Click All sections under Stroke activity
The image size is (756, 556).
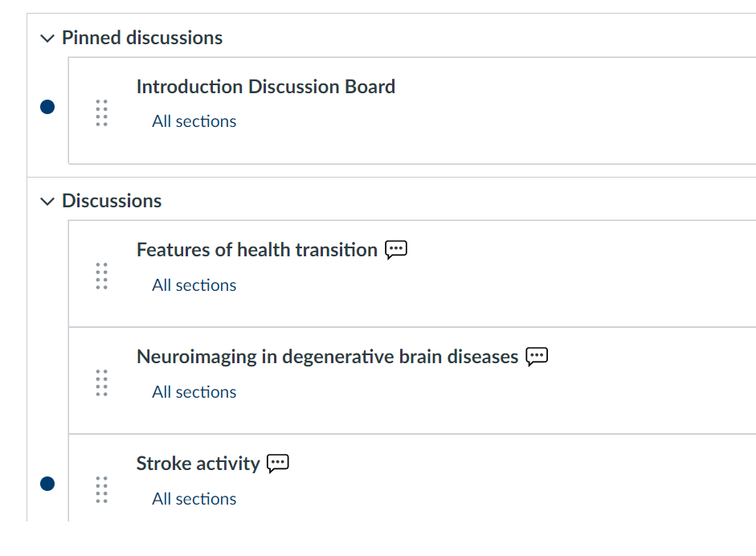194,499
